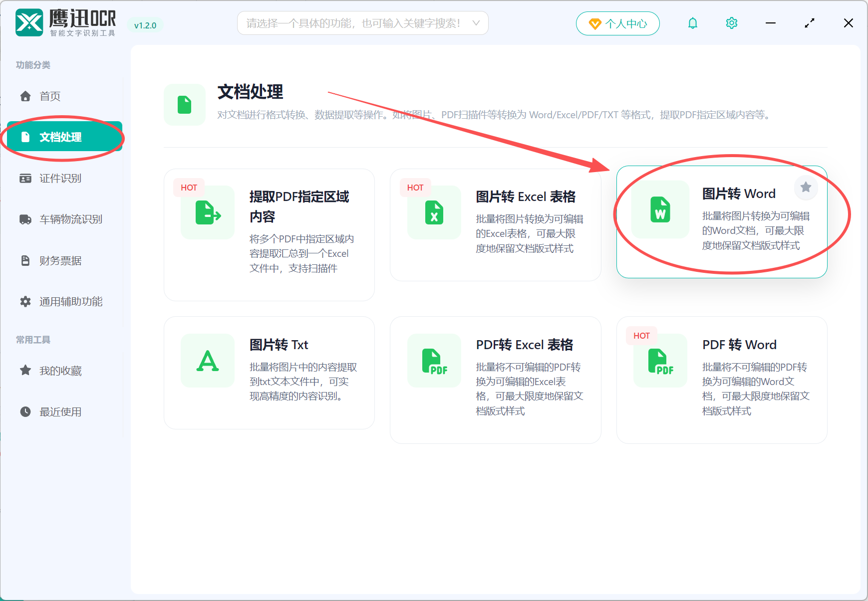Open the search keyword combo box
868x601 pixels.
click(x=363, y=23)
